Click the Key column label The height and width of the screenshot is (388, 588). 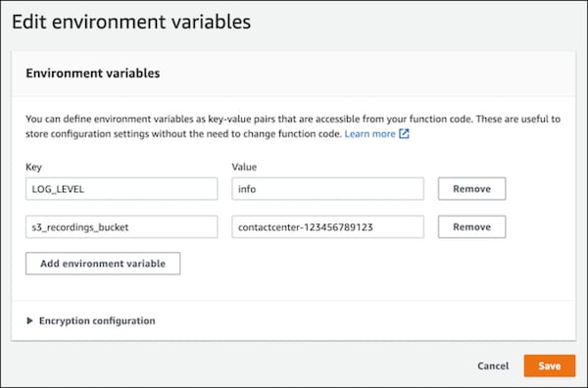tap(33, 168)
